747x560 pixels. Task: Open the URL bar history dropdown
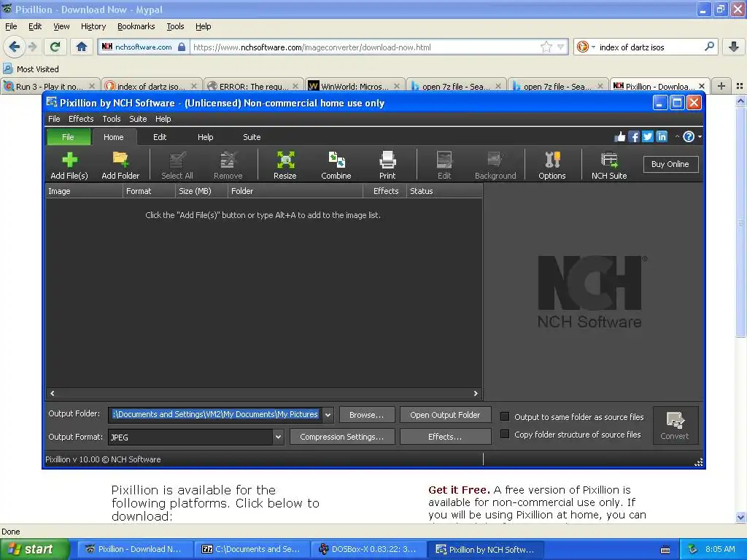(561, 47)
